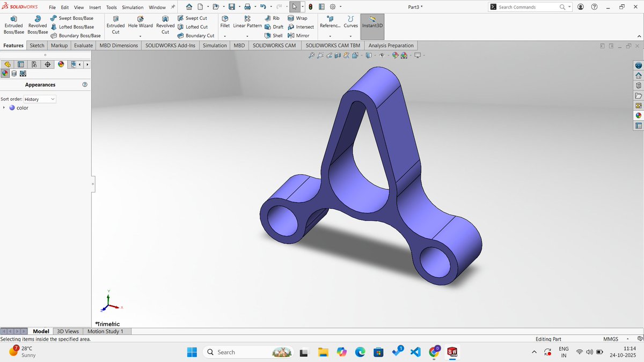Apply the Shell feature
Screen dimensions: 644x362
pyautogui.click(x=273, y=35)
